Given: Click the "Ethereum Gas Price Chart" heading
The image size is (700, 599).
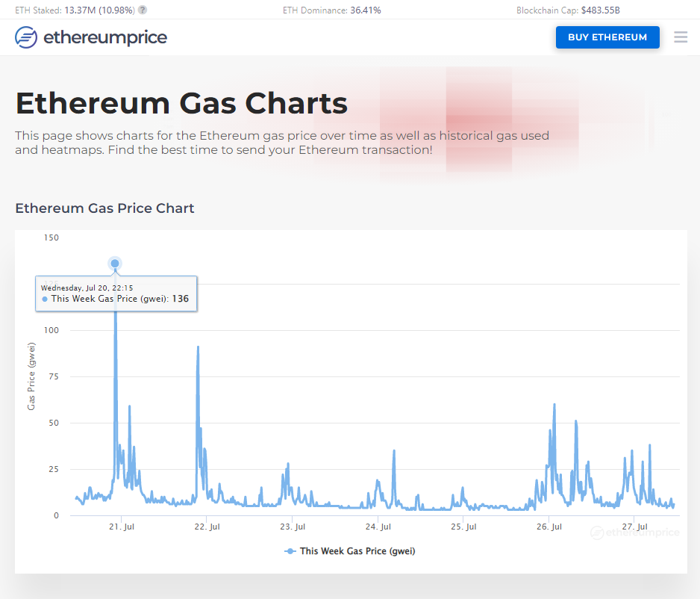Looking at the screenshot, I should pyautogui.click(x=104, y=208).
